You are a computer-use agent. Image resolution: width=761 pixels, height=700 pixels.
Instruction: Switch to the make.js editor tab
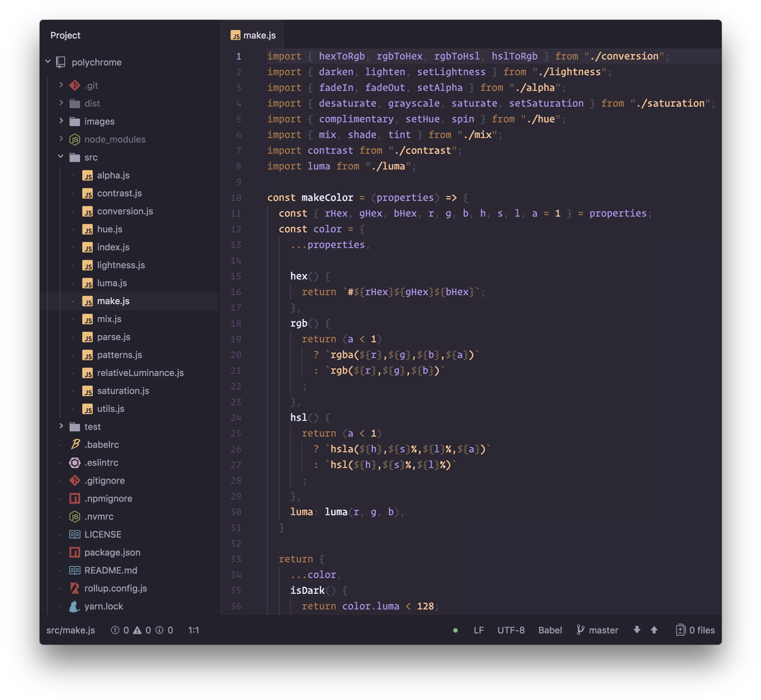tap(252, 35)
